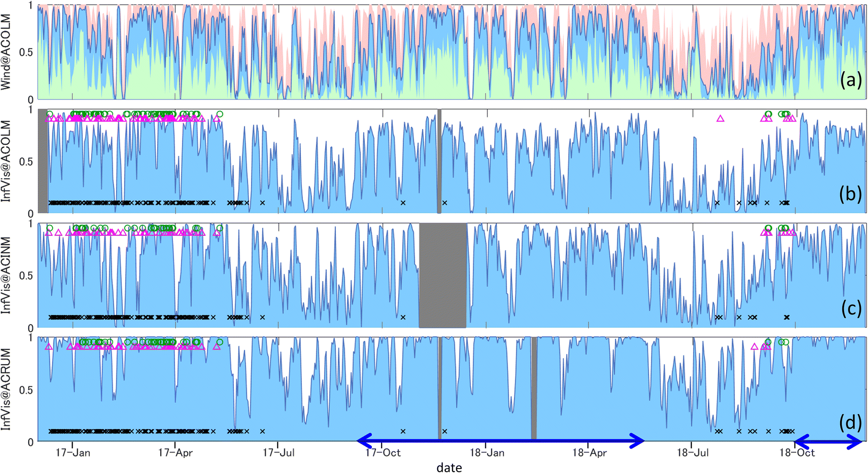The height and width of the screenshot is (473, 868).
Task: Click the 0.5 tick of InfVis@ACRUM axis
Action: (26, 390)
